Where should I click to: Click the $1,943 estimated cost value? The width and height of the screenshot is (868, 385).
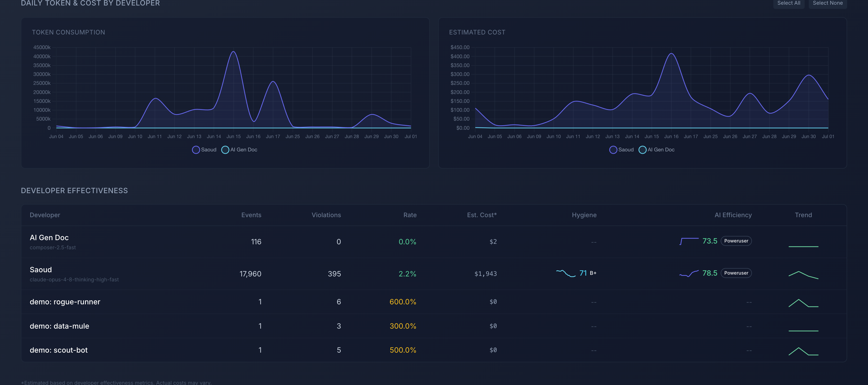486,274
